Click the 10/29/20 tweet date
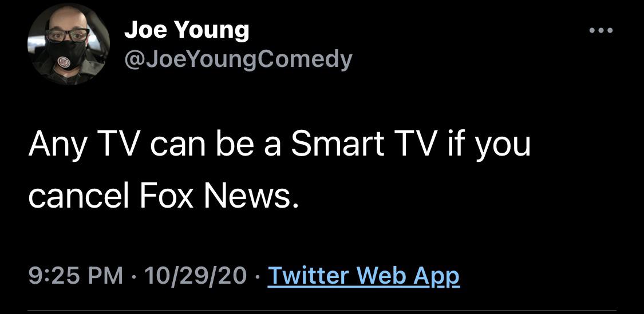The width and height of the screenshot is (644, 314). [196, 276]
